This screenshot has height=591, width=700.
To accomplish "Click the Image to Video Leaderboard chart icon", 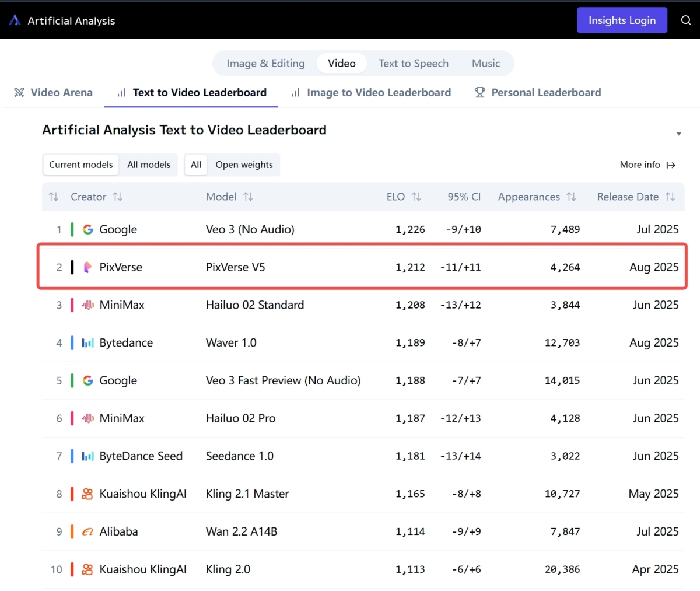I will pos(296,92).
